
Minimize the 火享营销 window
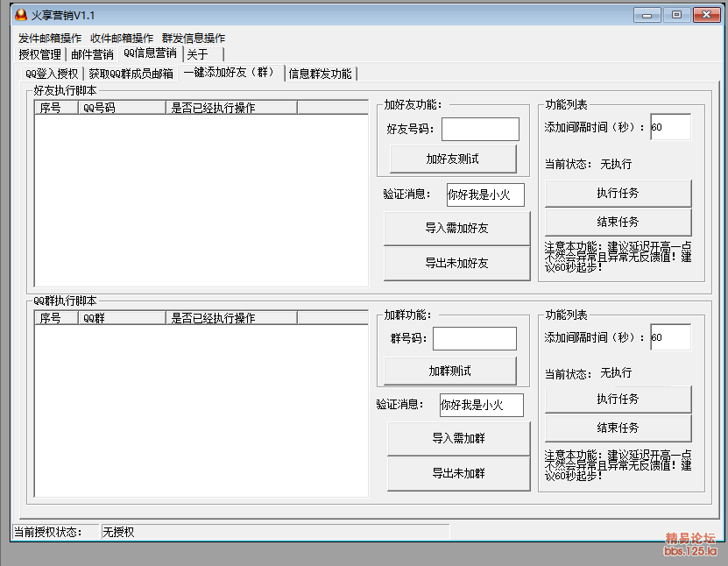click(647, 15)
